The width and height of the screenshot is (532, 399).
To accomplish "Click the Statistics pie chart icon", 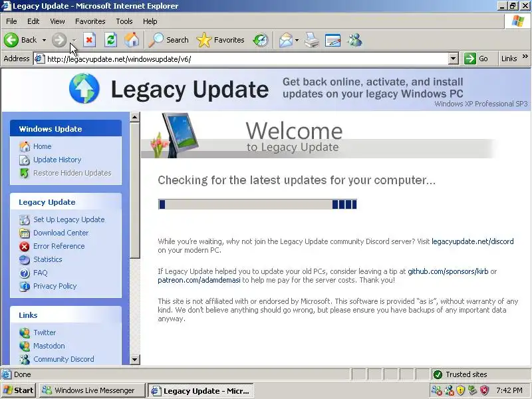I will (x=25, y=259).
